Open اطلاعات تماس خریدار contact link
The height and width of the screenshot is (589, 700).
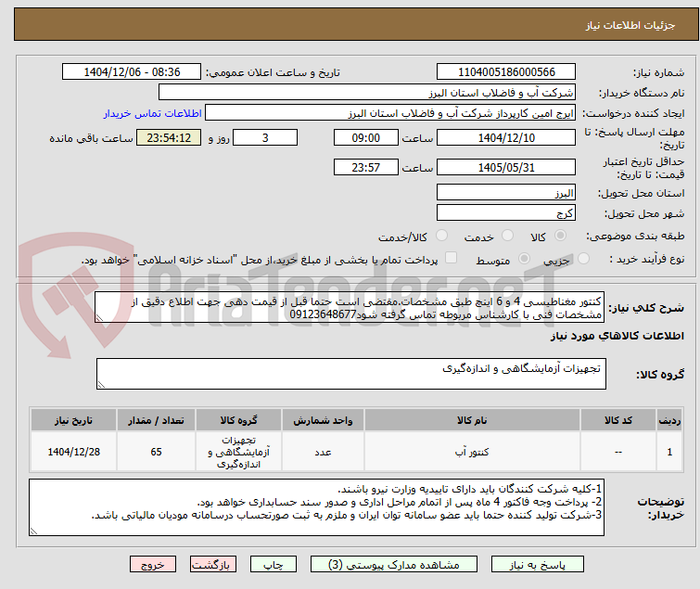tap(153, 113)
